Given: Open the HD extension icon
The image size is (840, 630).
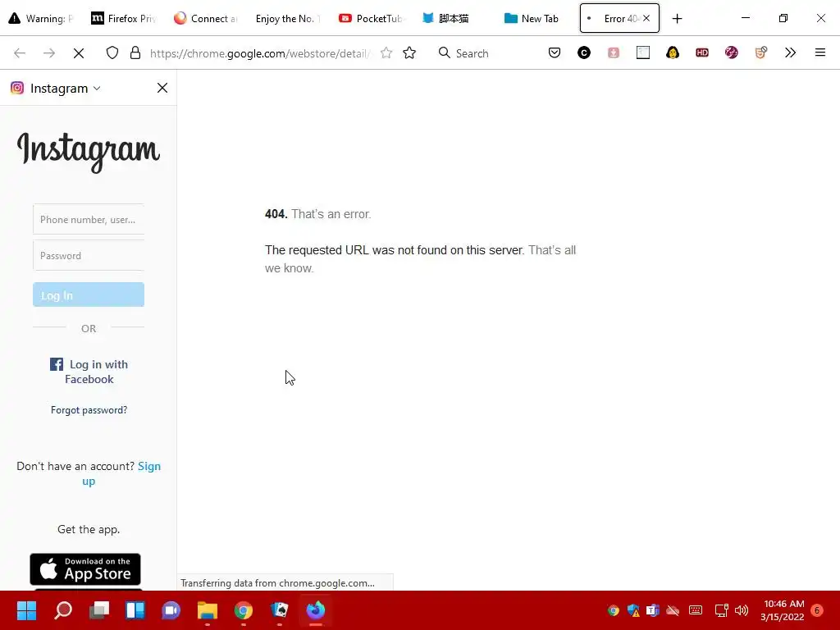Looking at the screenshot, I should tap(702, 52).
